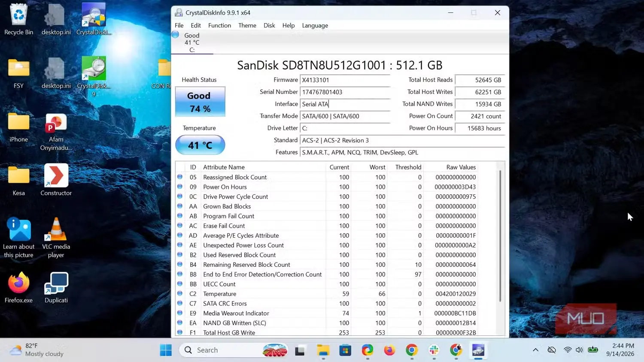
Task: Open the weather widget showing 82°F
Action: click(x=37, y=350)
